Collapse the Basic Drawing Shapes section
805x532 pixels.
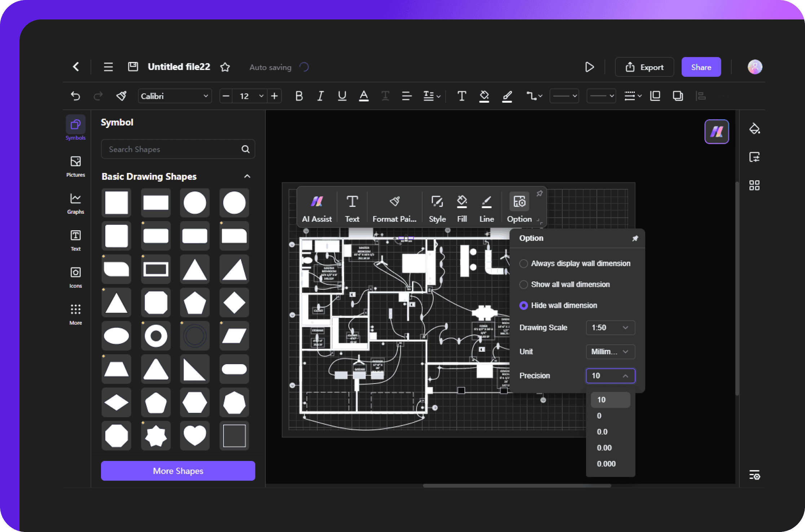coord(247,176)
